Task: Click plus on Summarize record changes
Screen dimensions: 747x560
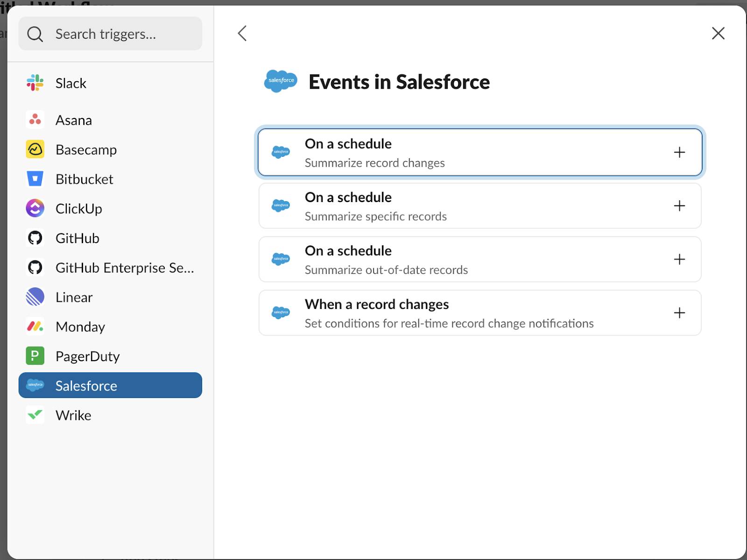Action: point(679,152)
